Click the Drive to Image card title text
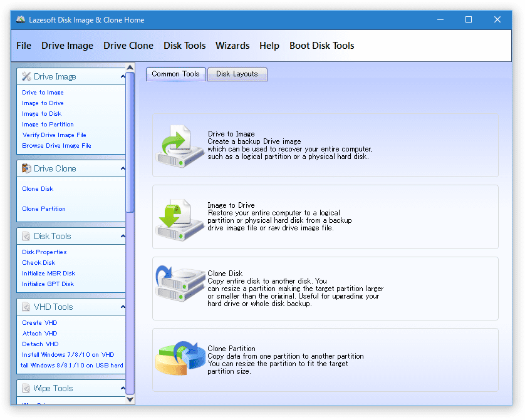 pos(231,134)
